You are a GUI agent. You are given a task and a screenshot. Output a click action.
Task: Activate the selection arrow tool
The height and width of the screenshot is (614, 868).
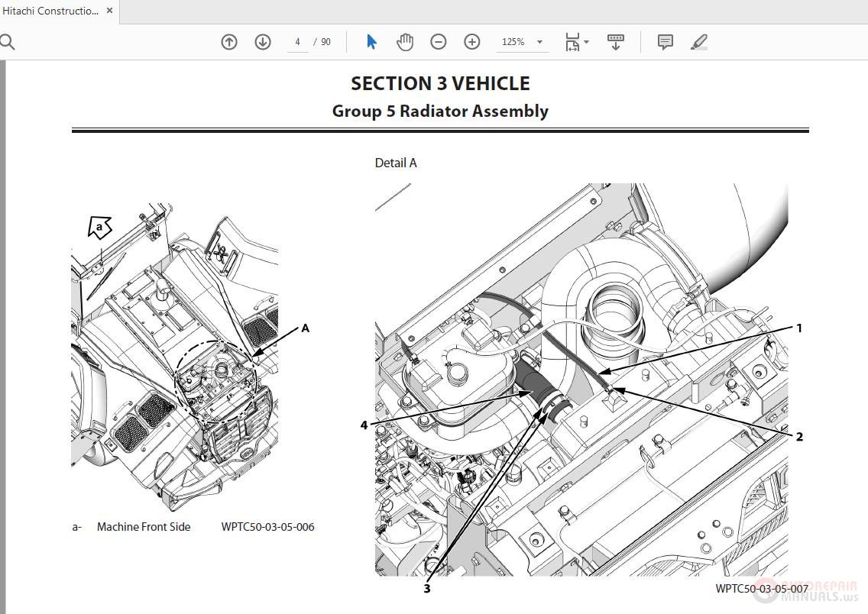click(x=371, y=42)
